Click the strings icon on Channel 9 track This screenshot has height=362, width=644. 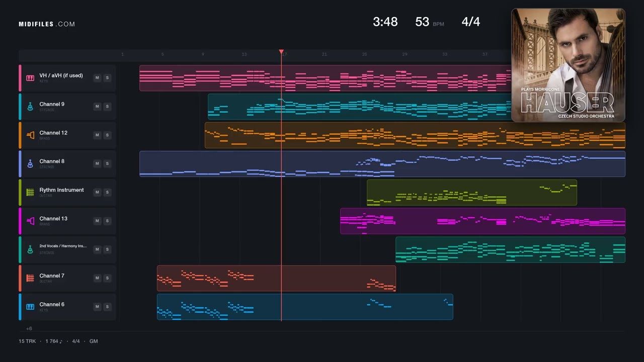(x=30, y=107)
